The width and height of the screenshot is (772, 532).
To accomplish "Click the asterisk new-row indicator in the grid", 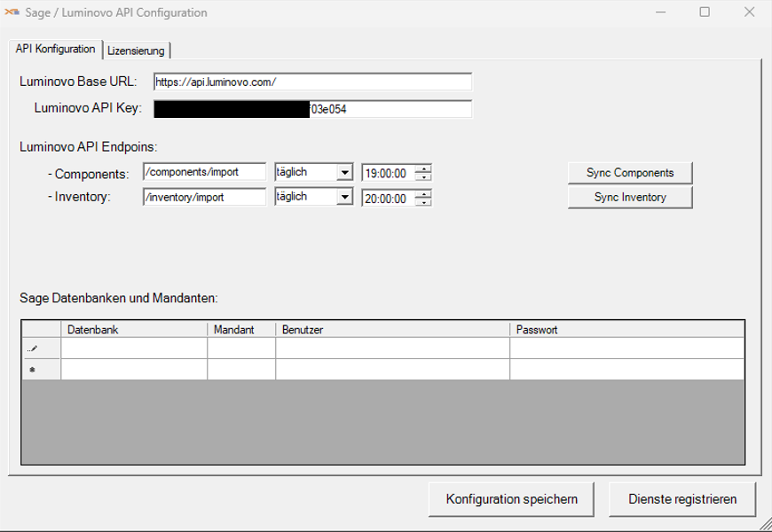I will point(34,366).
